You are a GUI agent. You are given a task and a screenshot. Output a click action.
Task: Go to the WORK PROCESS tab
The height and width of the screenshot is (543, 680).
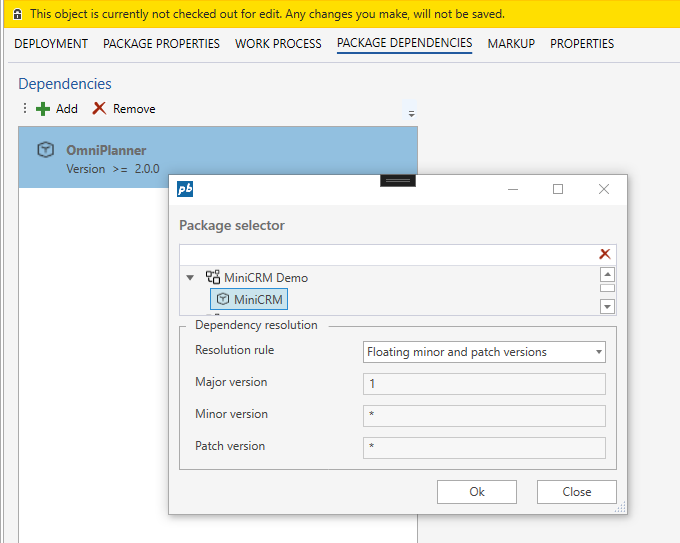(x=278, y=44)
